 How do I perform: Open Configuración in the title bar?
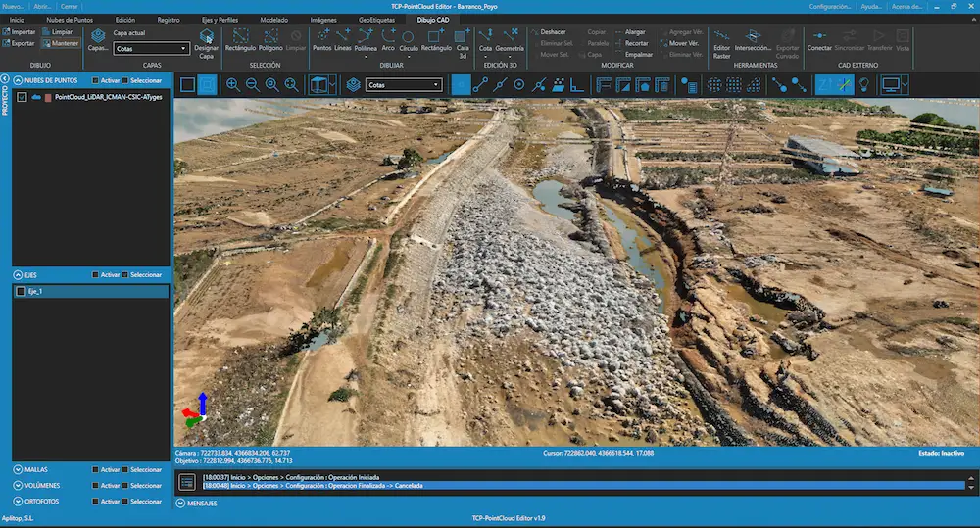coord(829,6)
